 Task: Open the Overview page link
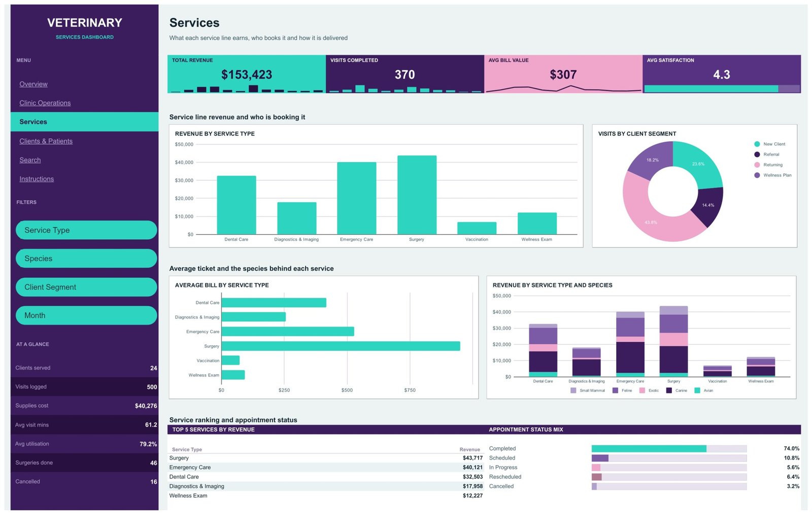(33, 84)
